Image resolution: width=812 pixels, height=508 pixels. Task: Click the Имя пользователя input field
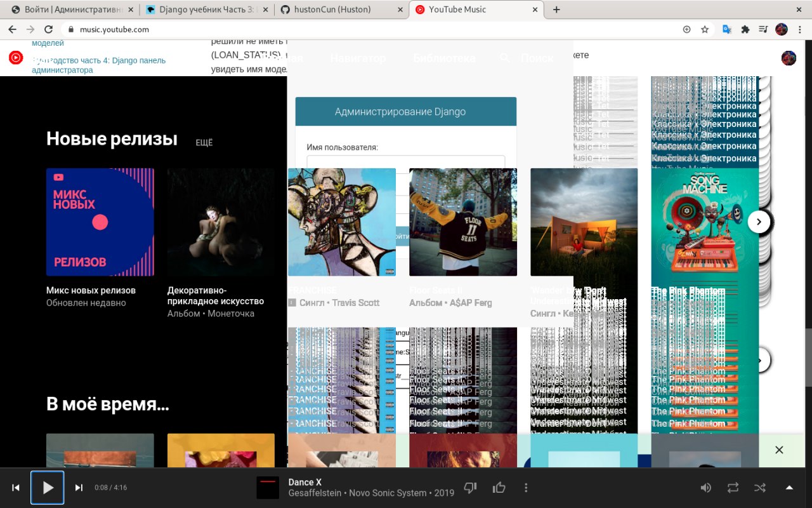[406, 162]
